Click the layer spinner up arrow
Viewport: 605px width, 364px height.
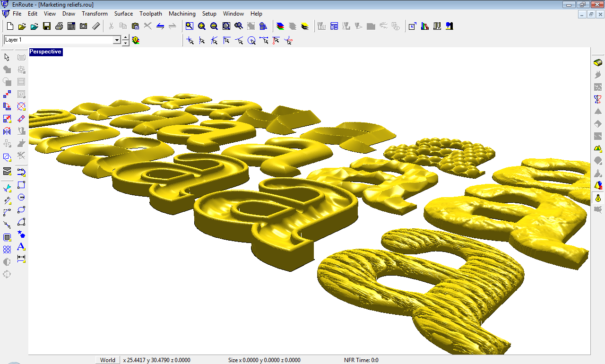point(125,38)
